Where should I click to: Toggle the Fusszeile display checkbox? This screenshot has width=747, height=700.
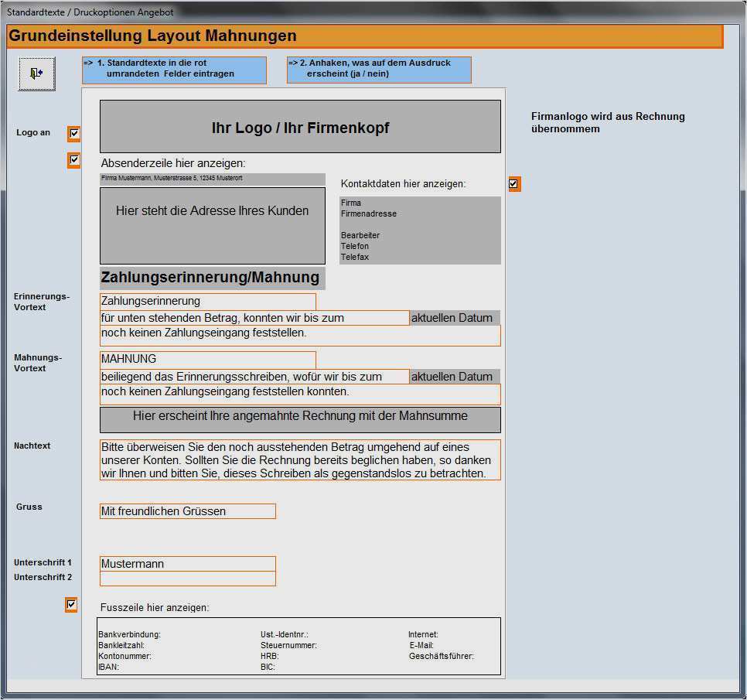[72, 604]
